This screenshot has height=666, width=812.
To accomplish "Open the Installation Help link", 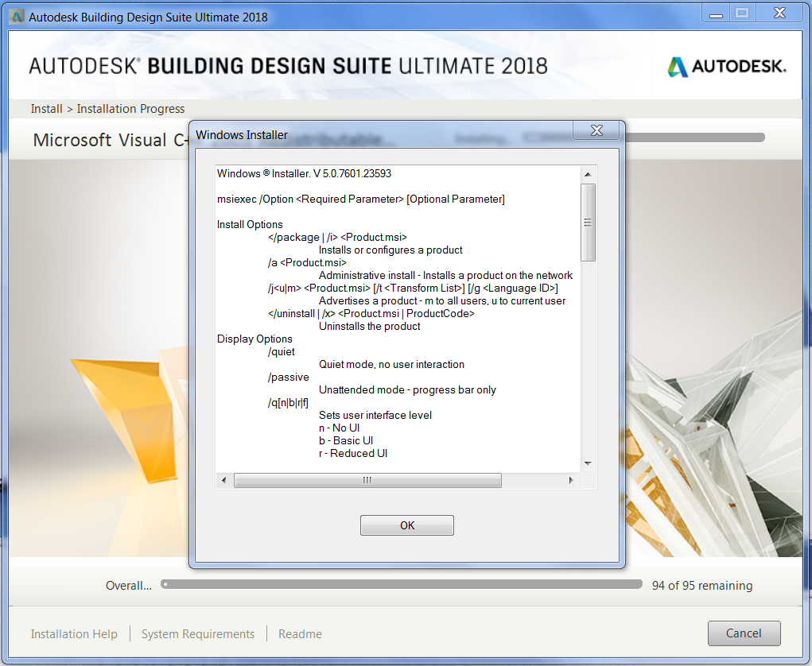I will (x=74, y=634).
